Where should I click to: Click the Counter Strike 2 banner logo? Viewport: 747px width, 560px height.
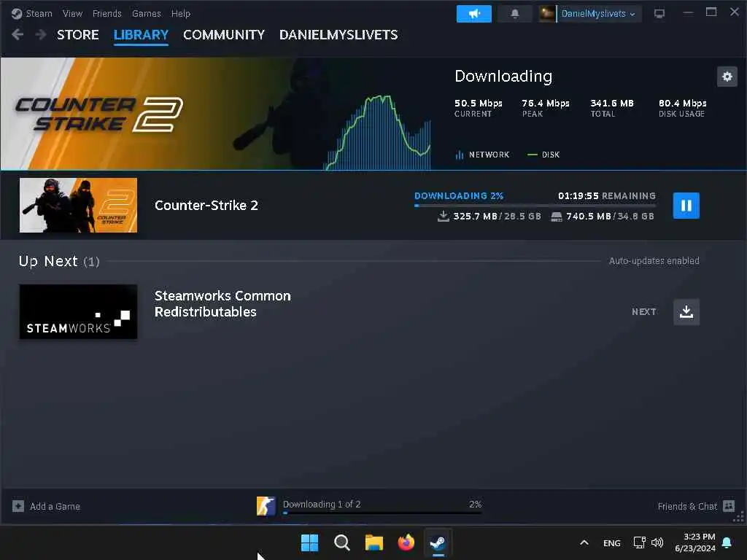click(99, 114)
